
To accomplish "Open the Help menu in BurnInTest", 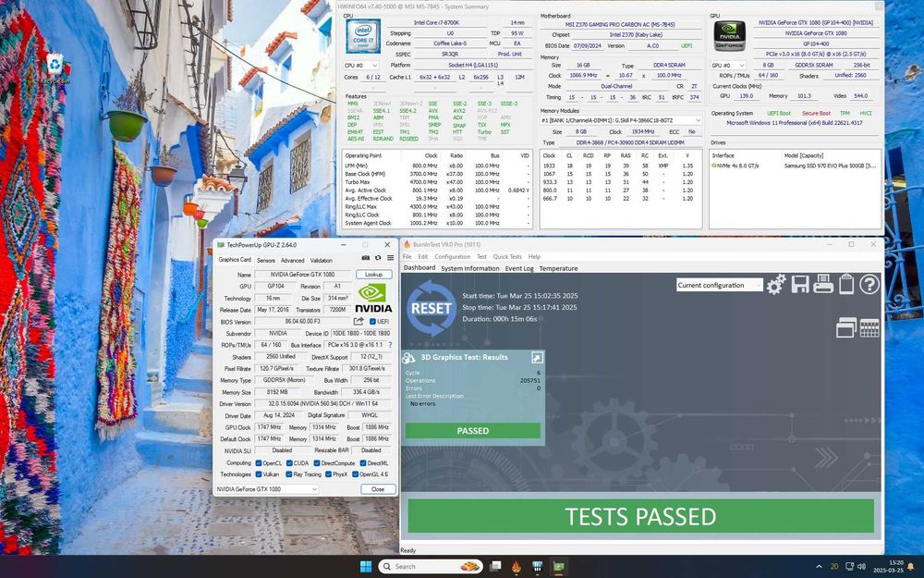I will tap(534, 256).
